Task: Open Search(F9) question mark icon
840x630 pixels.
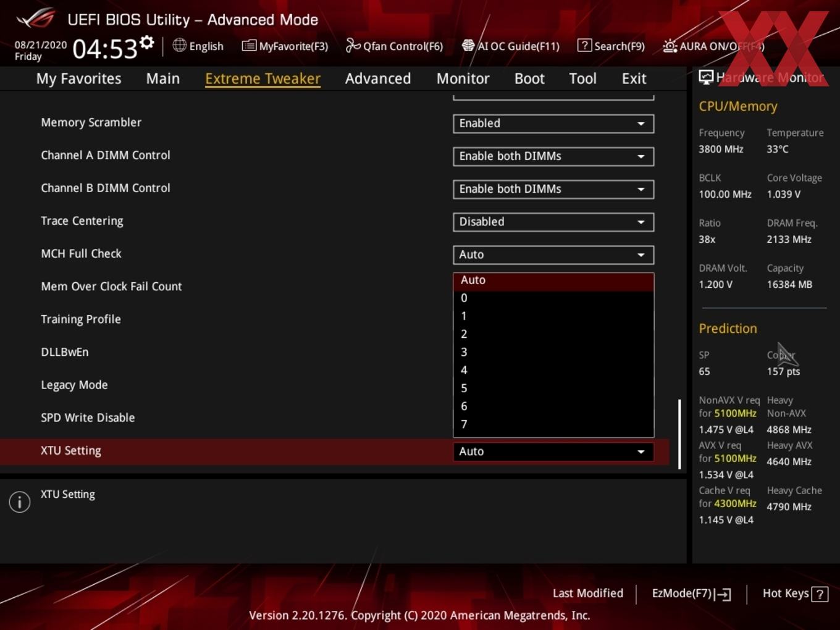Action: click(584, 46)
